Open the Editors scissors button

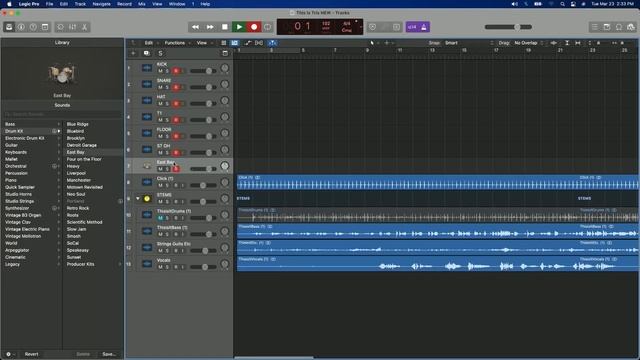pyautogui.click(x=84, y=27)
